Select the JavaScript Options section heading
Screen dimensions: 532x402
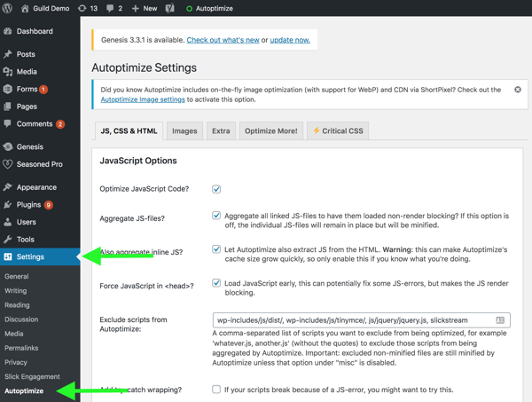[138, 161]
